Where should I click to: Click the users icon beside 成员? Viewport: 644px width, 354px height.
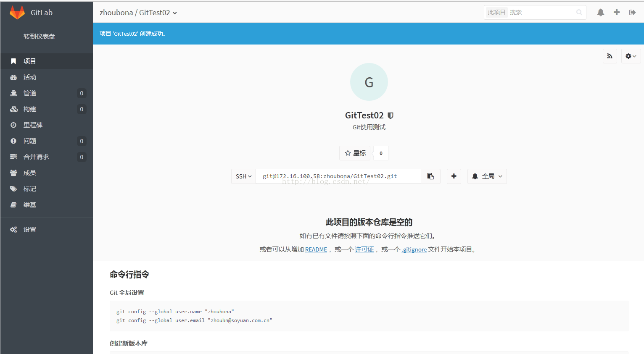coord(13,173)
